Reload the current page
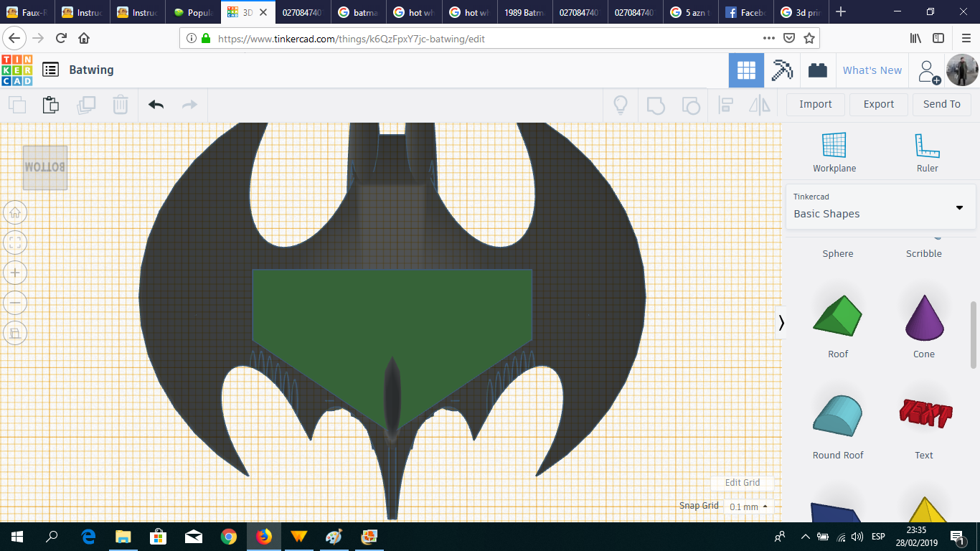 click(61, 39)
